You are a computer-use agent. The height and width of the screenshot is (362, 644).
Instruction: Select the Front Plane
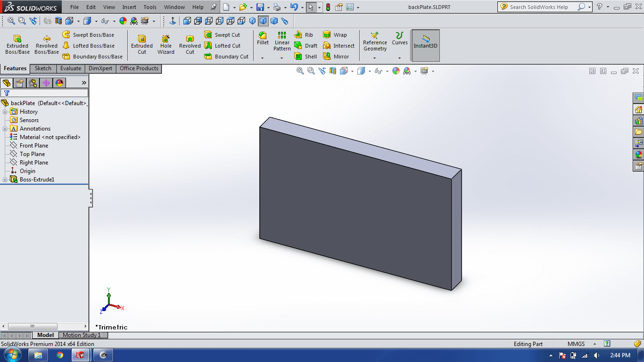[29, 146]
